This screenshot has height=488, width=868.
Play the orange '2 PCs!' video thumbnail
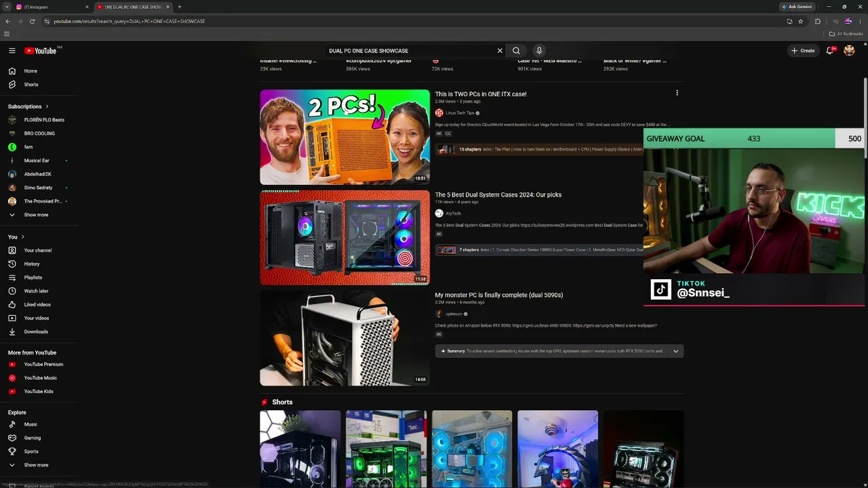344,137
